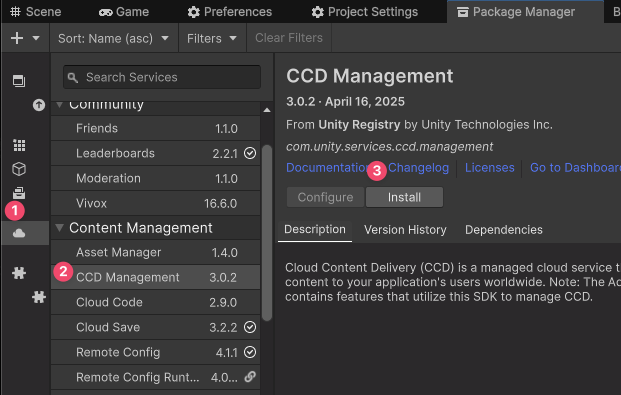This screenshot has height=395, width=621.
Task: Open the In Project packages icon in sidebar
Action: coord(19,81)
